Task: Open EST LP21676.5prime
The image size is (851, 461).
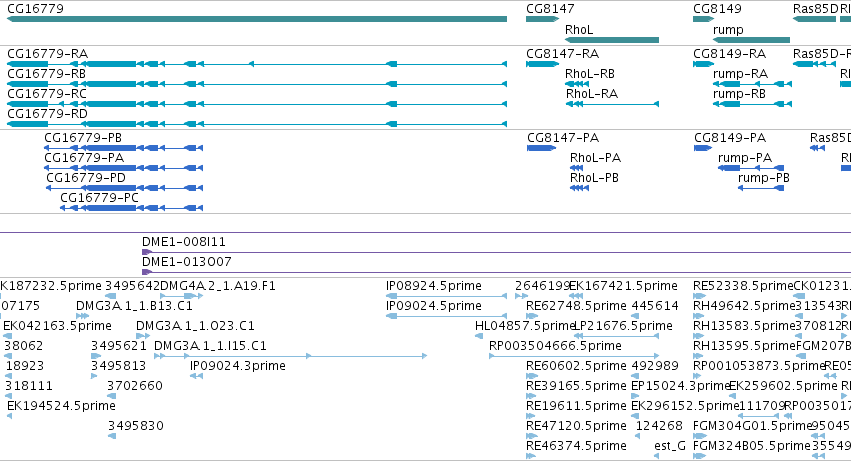Action: point(617,336)
